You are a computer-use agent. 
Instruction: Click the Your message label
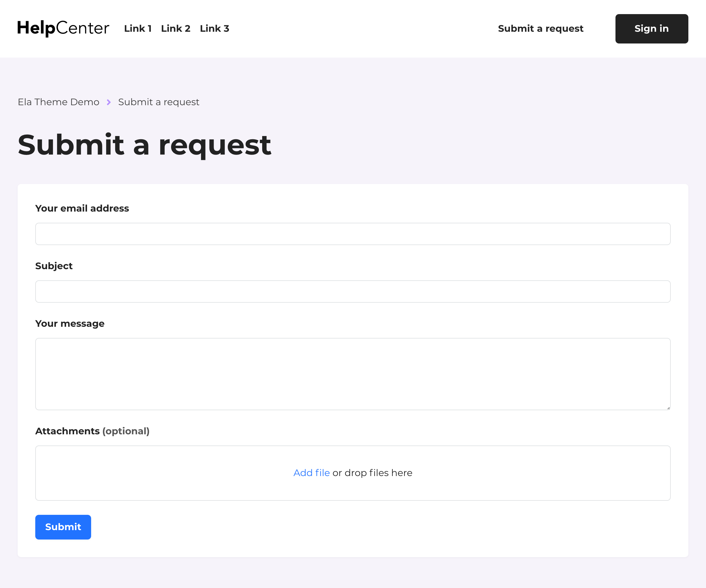(70, 324)
